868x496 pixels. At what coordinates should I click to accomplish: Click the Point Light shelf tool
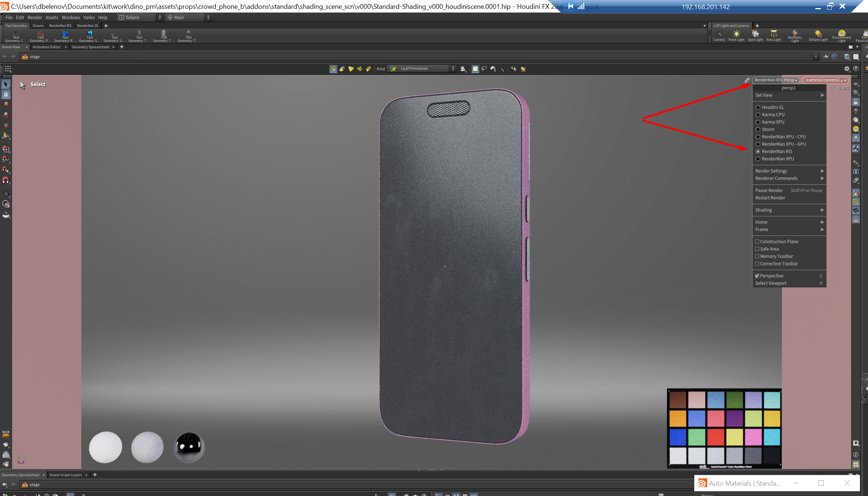click(736, 36)
